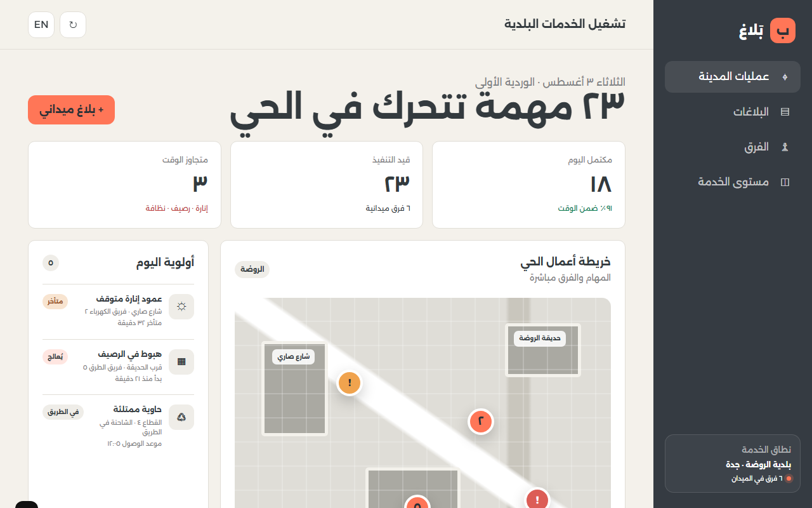Open عمليات المدينة in the sidebar
The height and width of the screenshot is (508, 812).
pyautogui.click(x=733, y=77)
